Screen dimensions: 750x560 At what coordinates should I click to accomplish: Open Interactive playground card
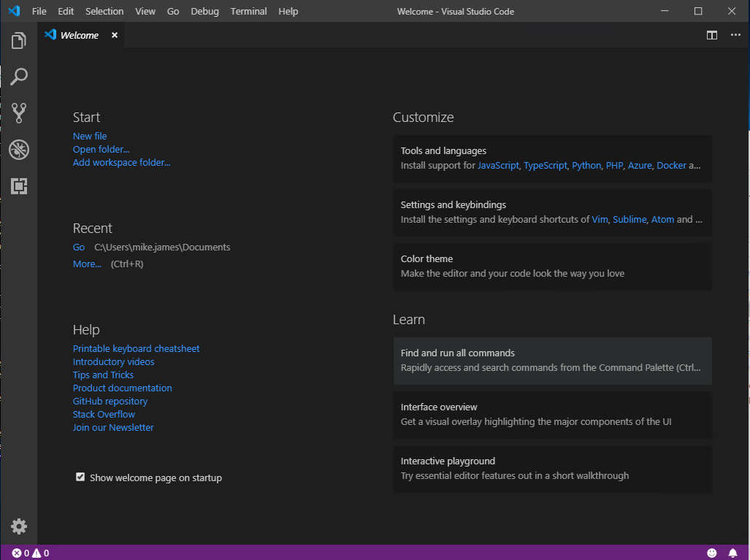click(x=552, y=469)
